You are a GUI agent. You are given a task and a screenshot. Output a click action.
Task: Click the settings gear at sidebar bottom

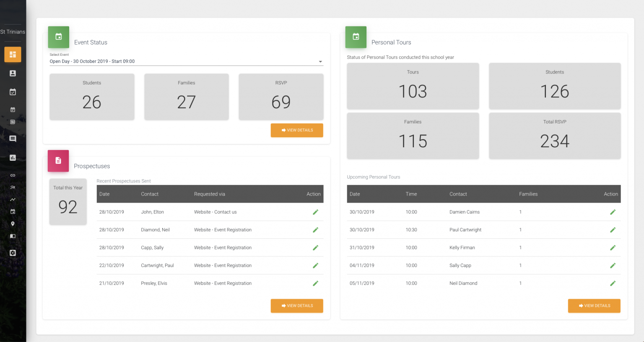coord(13,253)
